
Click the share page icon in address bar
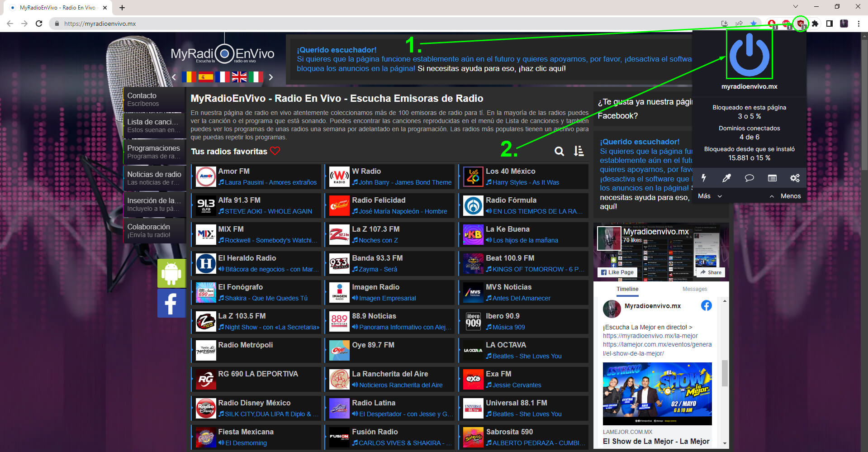click(x=739, y=24)
